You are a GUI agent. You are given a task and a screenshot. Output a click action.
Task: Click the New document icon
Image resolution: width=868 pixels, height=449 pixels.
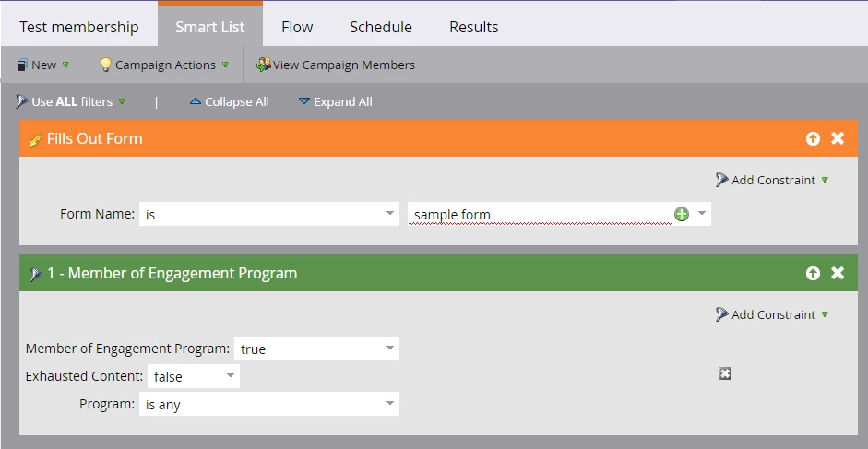click(21, 65)
